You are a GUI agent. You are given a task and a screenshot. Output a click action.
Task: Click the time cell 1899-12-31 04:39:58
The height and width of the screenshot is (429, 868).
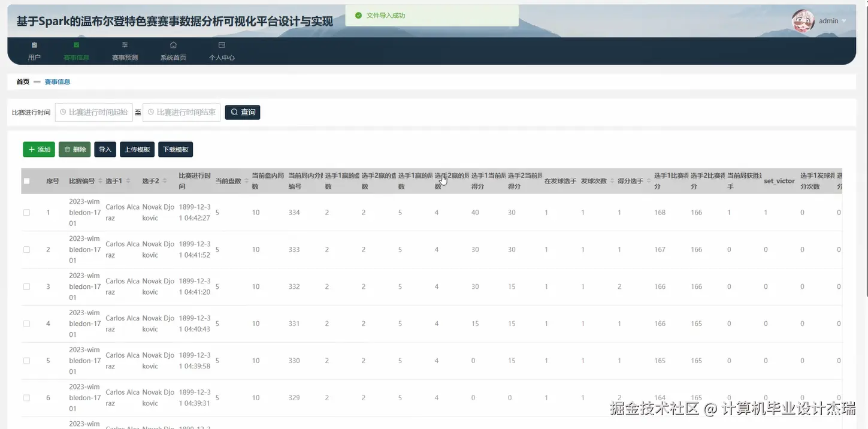click(x=195, y=361)
